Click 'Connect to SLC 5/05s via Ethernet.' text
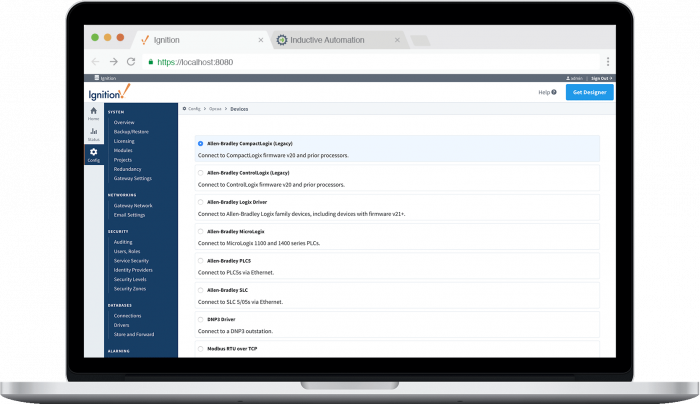 click(x=240, y=302)
